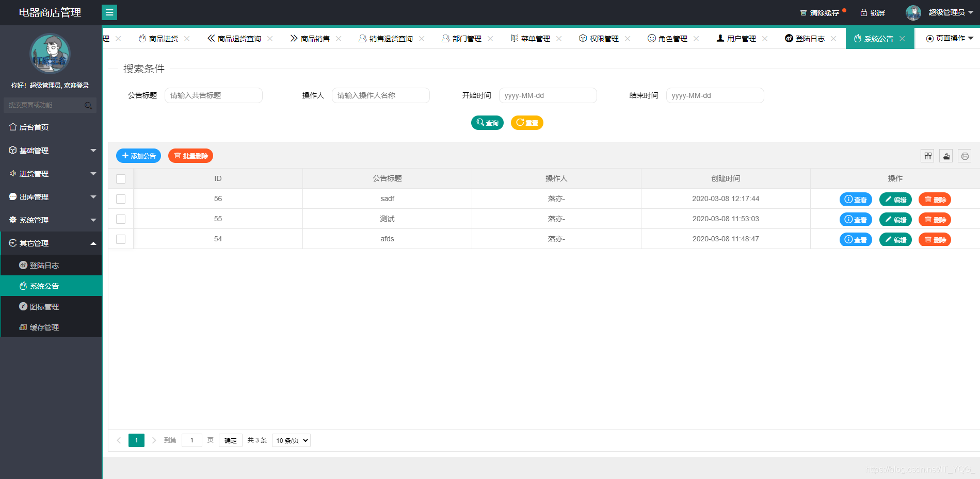The height and width of the screenshot is (479, 980).
Task: Click the export/import folder icon above the table
Action: pyautogui.click(x=946, y=155)
